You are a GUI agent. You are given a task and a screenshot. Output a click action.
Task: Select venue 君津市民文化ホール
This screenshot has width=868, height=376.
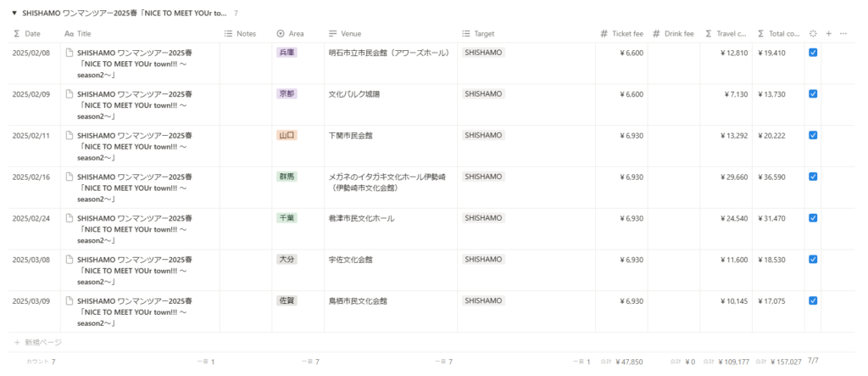pos(361,218)
